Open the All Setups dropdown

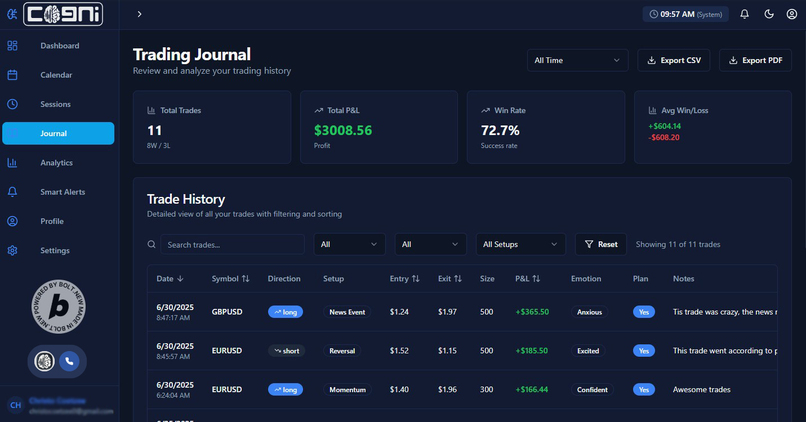520,245
